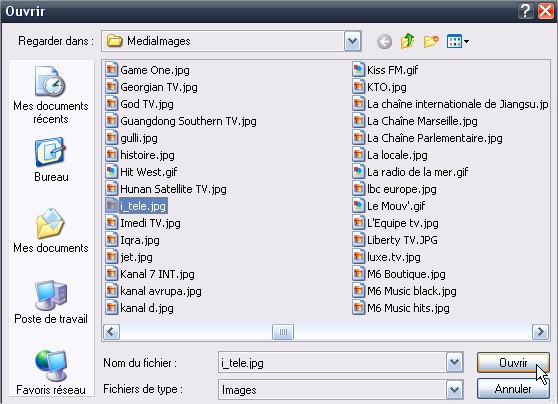
Task: Open Mes documents folder shortcut
Action: [51, 231]
